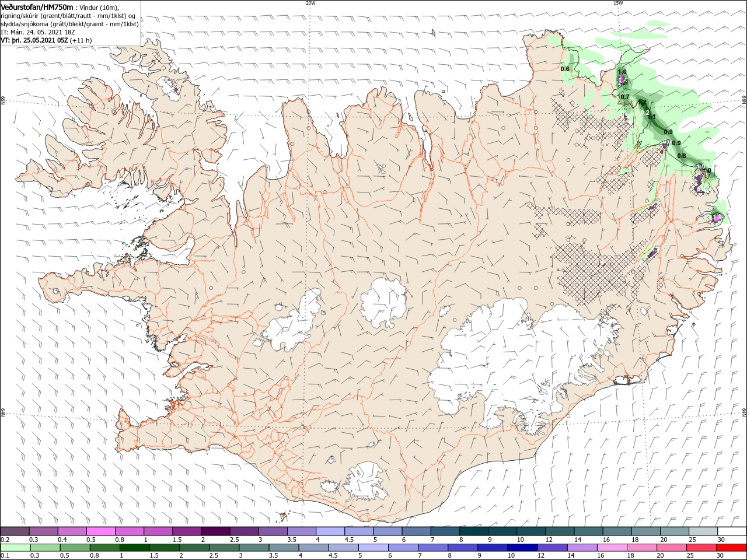Click the 1.2 precipitation value on the map
The image size is (747, 560).
(642, 103)
